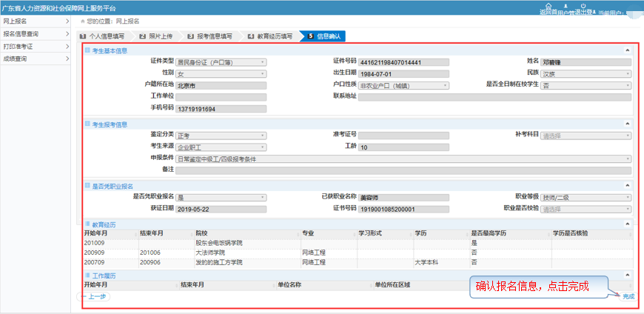
Task: Open step 1 个人信息填写 tab
Action: pos(104,36)
